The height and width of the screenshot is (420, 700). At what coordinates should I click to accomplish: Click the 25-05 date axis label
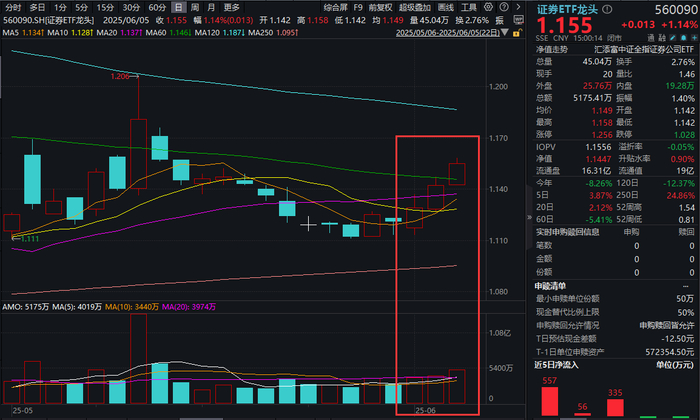pos(22,410)
